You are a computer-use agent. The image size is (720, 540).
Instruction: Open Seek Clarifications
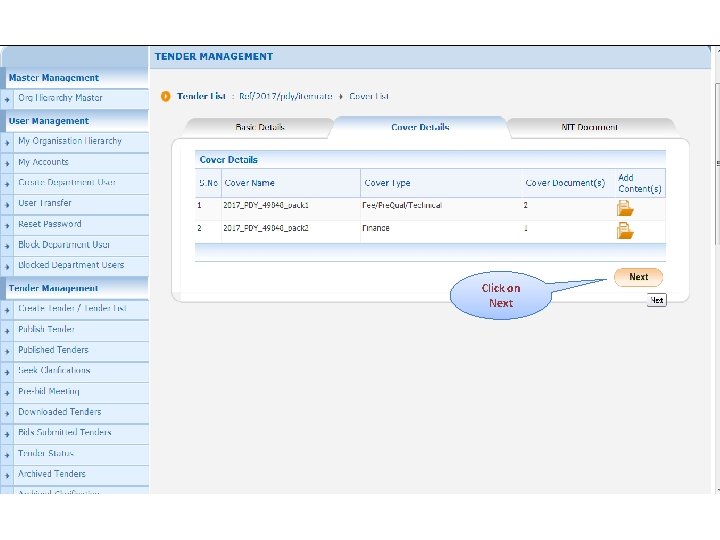pos(54,370)
